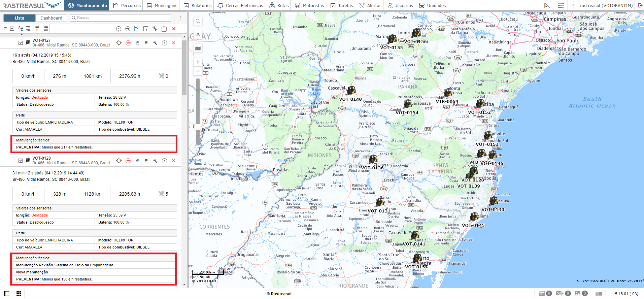
Task: Zoom in on the map
Action: (198, 62)
